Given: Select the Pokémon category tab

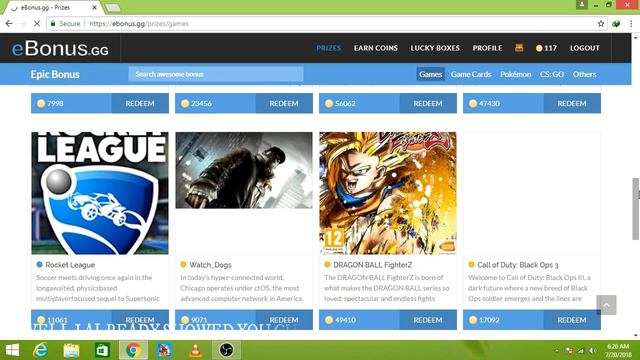Looking at the screenshot, I should (x=516, y=74).
